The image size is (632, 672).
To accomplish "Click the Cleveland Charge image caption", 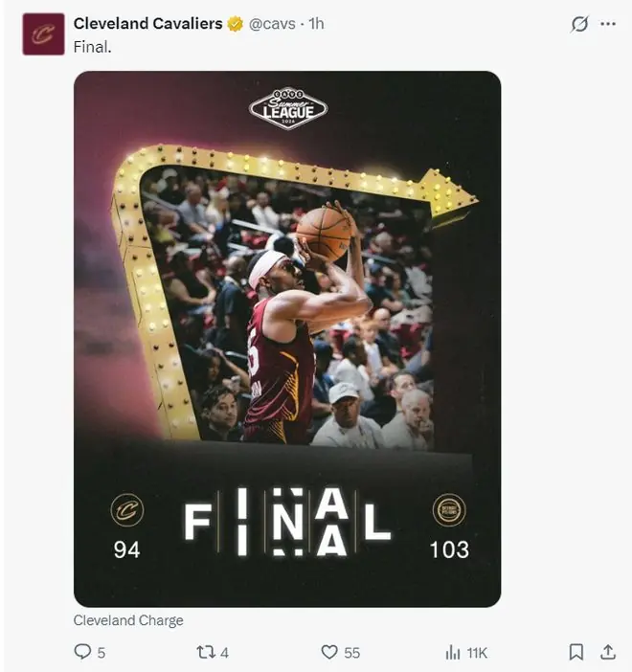I will 128,620.
